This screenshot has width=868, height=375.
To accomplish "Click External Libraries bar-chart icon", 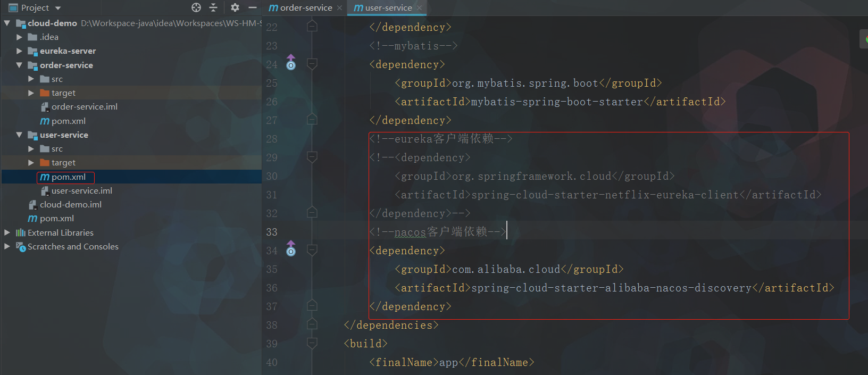I will point(21,232).
